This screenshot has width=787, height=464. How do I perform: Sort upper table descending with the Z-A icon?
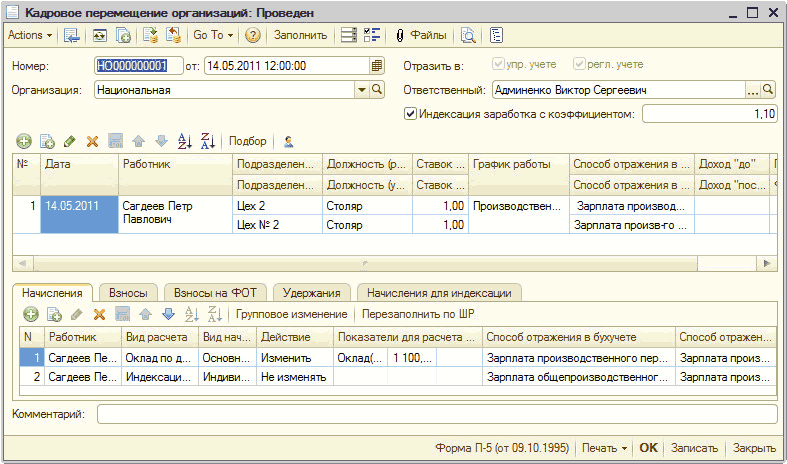208,142
